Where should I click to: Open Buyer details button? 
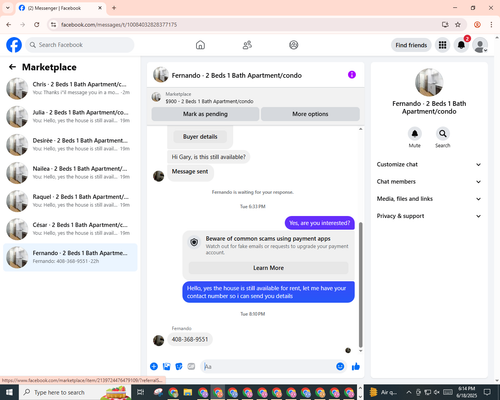pos(200,137)
